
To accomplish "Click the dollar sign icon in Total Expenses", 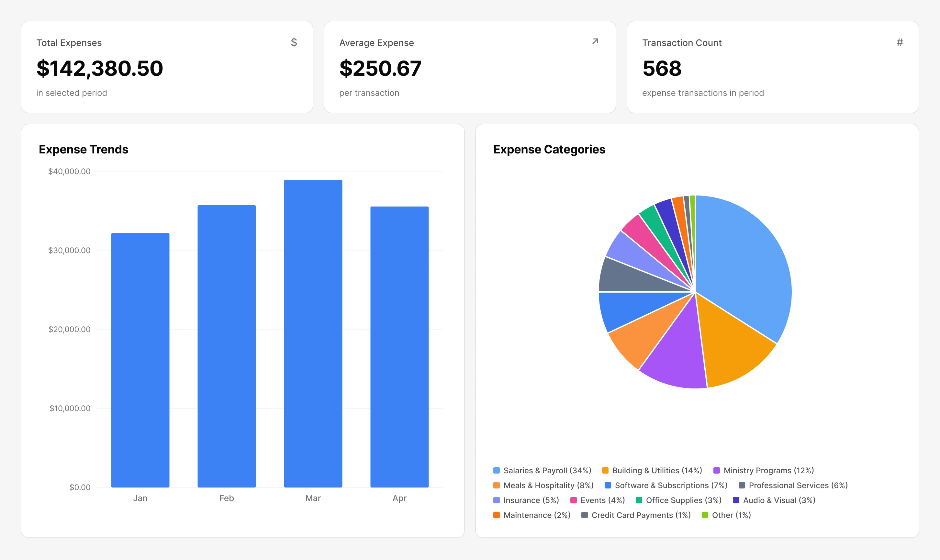I will [x=294, y=42].
